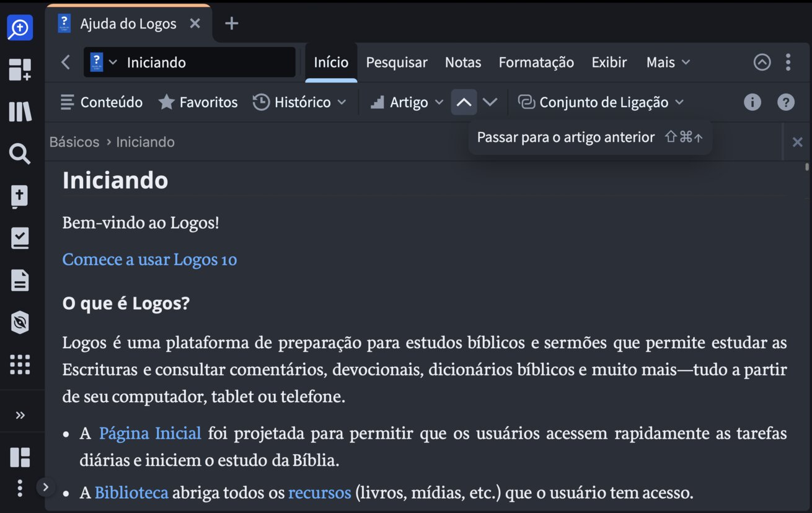This screenshot has width=812, height=513.
Task: Open the recursos link
Action: pyautogui.click(x=320, y=493)
